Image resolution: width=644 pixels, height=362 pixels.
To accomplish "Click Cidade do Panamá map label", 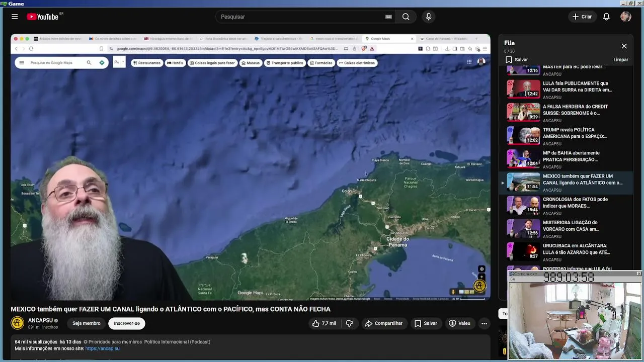I will click(x=397, y=242).
